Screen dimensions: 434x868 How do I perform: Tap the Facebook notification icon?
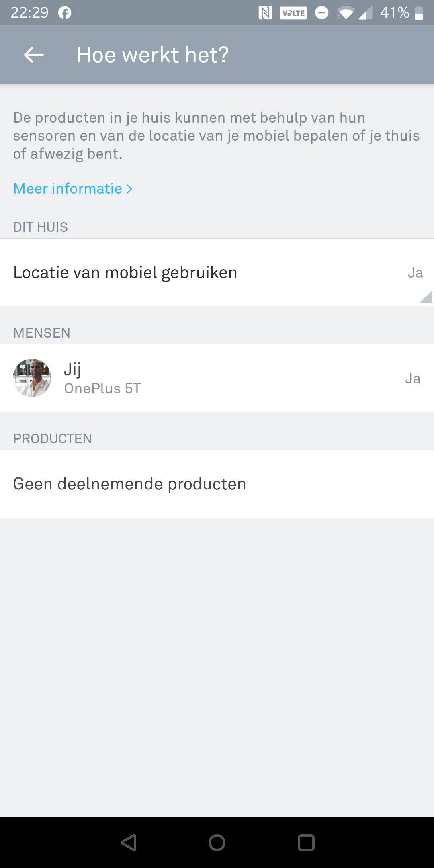click(64, 13)
